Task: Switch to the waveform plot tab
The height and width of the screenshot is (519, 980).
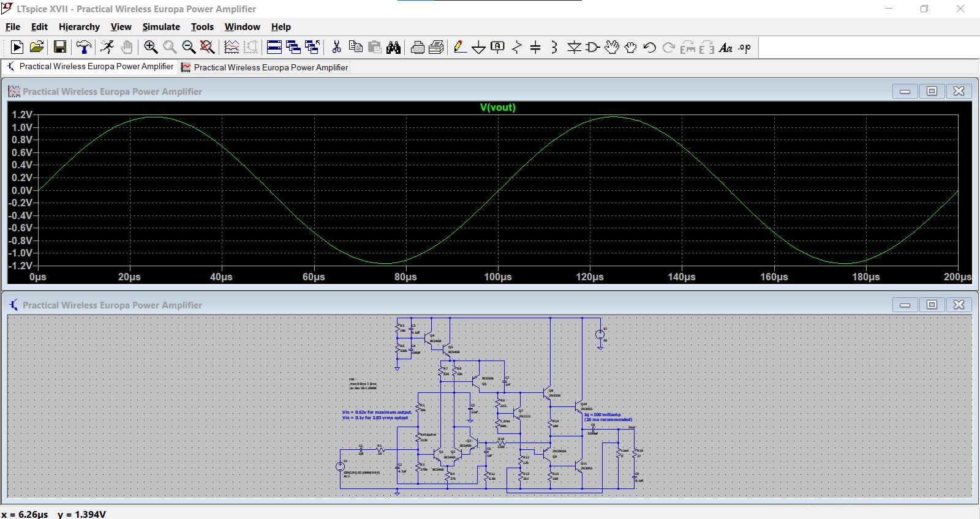Action: click(x=265, y=67)
